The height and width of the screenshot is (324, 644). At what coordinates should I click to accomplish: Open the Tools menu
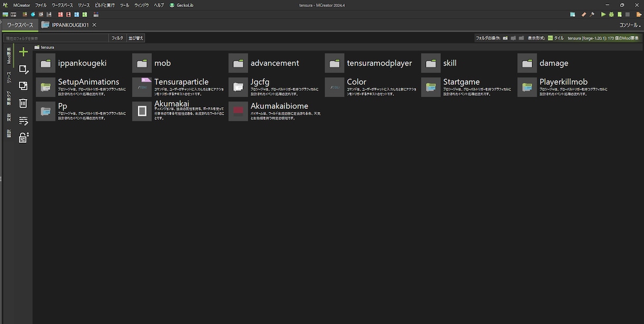(125, 5)
